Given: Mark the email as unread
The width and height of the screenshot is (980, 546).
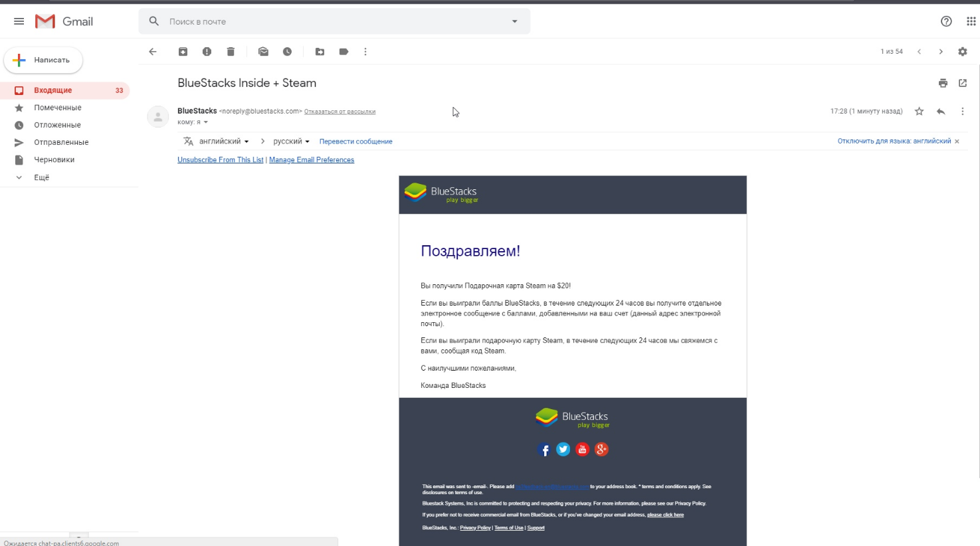Looking at the screenshot, I should click(263, 52).
